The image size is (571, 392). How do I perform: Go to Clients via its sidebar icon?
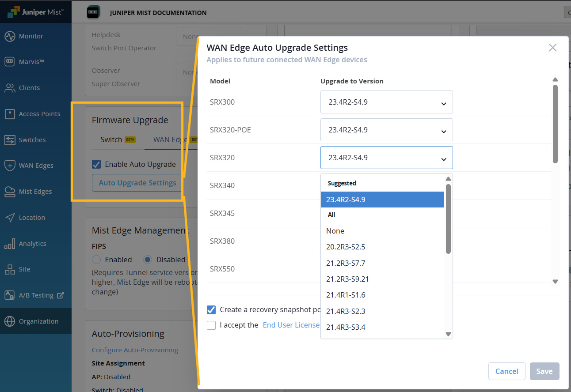[10, 88]
